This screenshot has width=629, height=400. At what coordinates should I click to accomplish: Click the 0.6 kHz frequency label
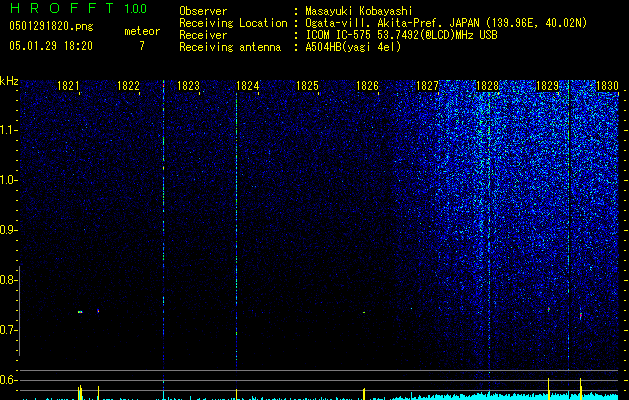(x=8, y=380)
